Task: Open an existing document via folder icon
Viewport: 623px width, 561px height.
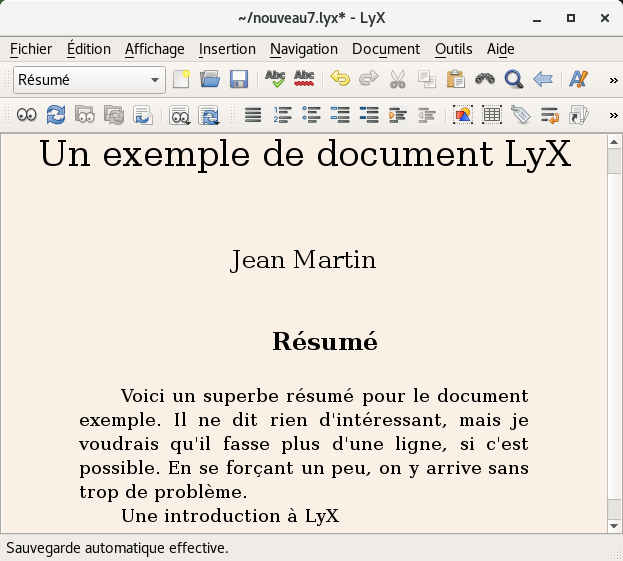Action: point(210,79)
